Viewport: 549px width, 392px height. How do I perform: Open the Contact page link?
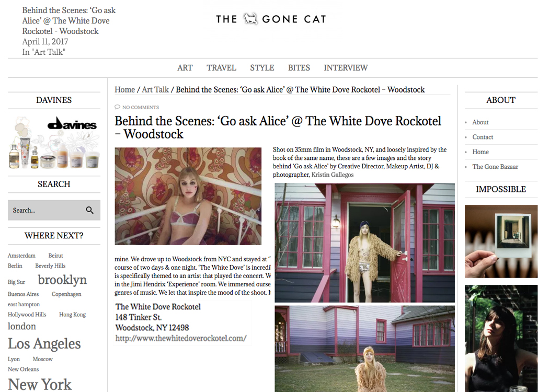pos(483,137)
